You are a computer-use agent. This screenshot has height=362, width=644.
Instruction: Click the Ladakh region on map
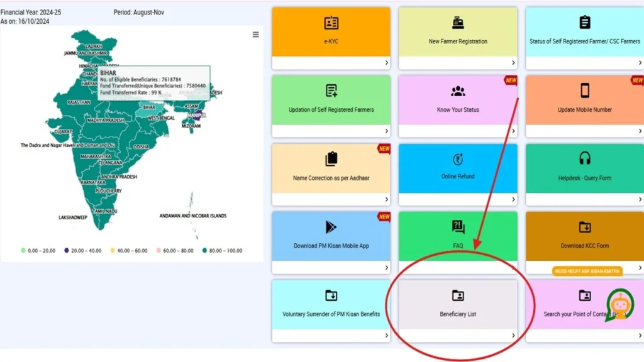[94, 47]
